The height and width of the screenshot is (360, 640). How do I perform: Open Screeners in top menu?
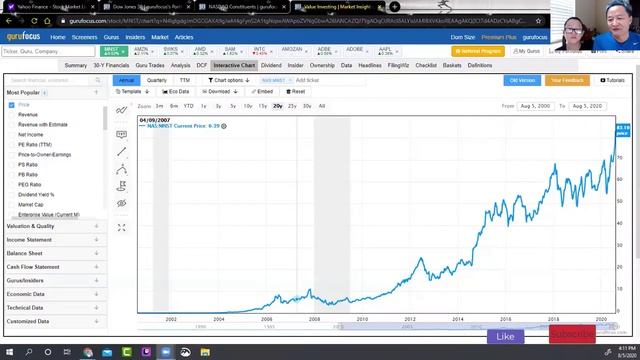click(x=84, y=37)
